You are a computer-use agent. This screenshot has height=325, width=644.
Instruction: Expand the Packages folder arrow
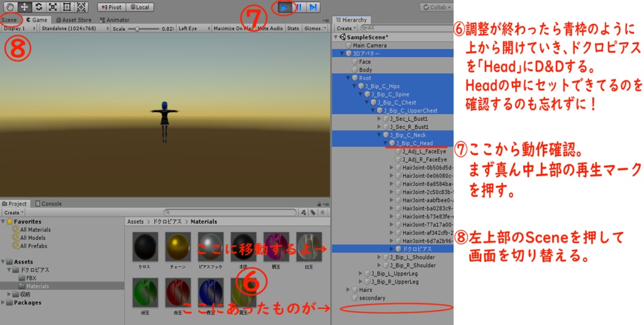3,303
